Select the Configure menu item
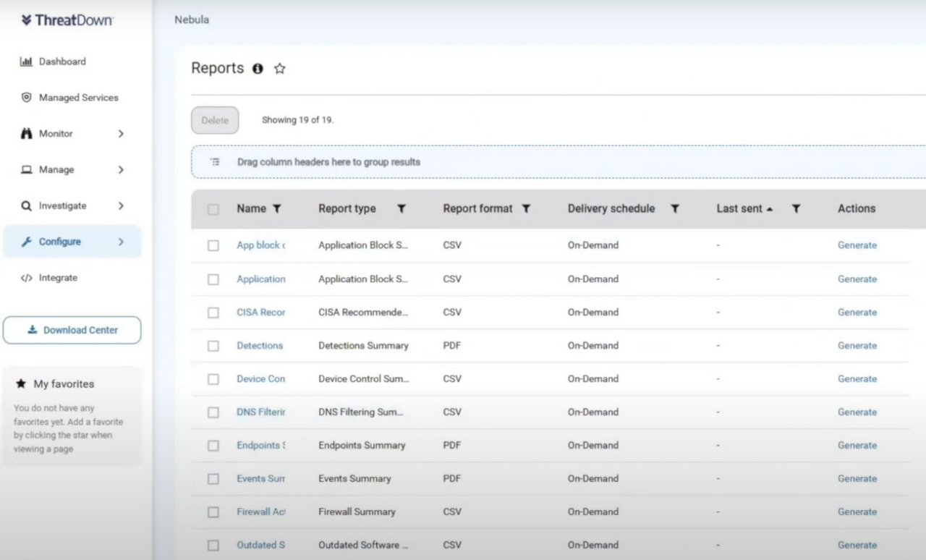 (x=61, y=241)
